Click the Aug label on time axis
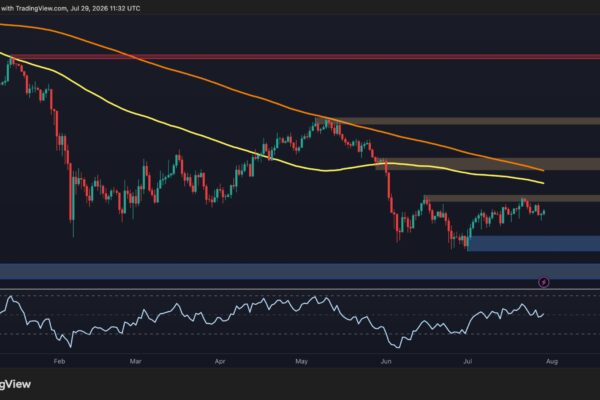 552,361
